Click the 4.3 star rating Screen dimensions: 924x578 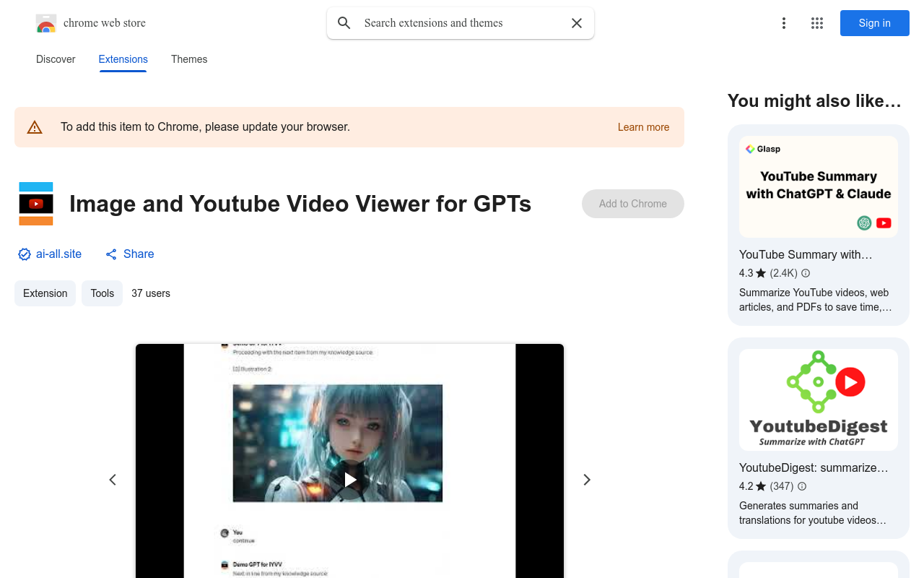tap(752, 273)
